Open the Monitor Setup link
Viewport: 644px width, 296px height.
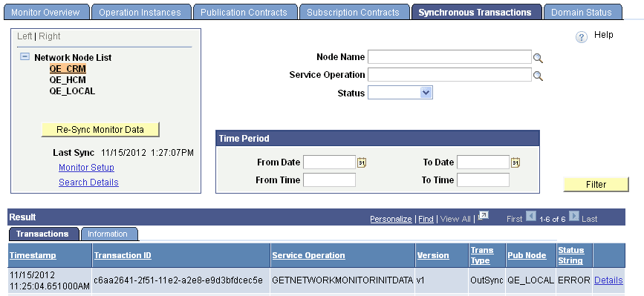click(86, 167)
